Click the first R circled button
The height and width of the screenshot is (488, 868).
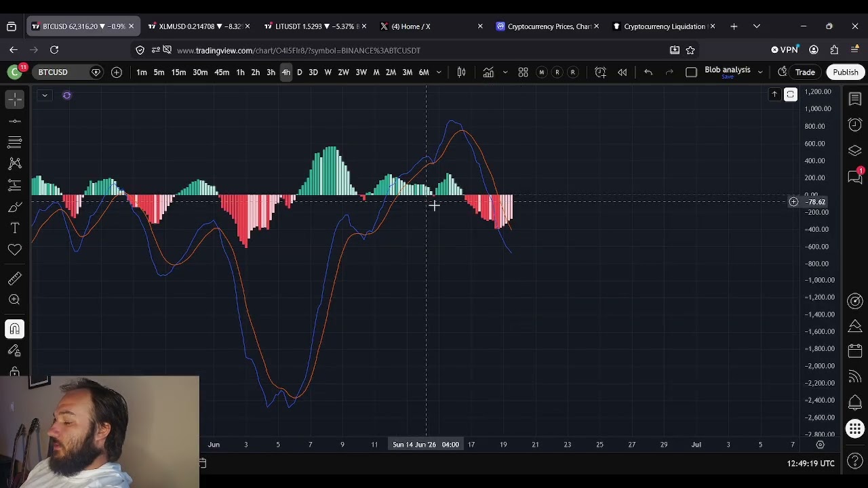coord(557,72)
